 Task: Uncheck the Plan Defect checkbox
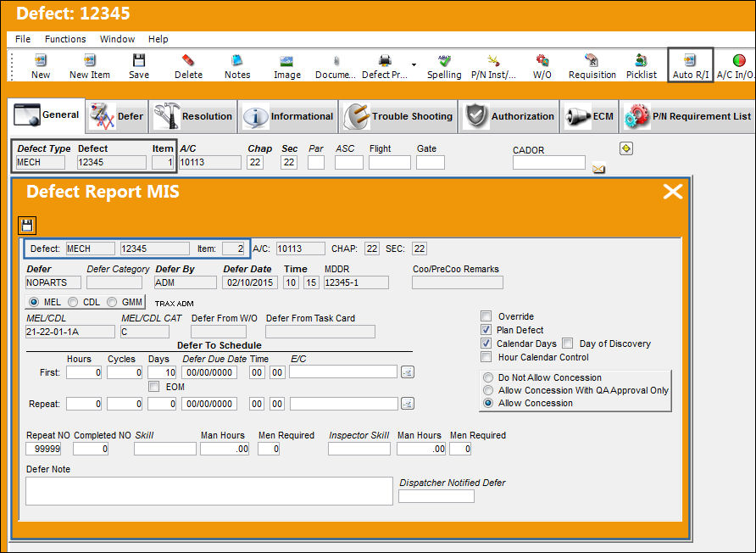(x=486, y=330)
